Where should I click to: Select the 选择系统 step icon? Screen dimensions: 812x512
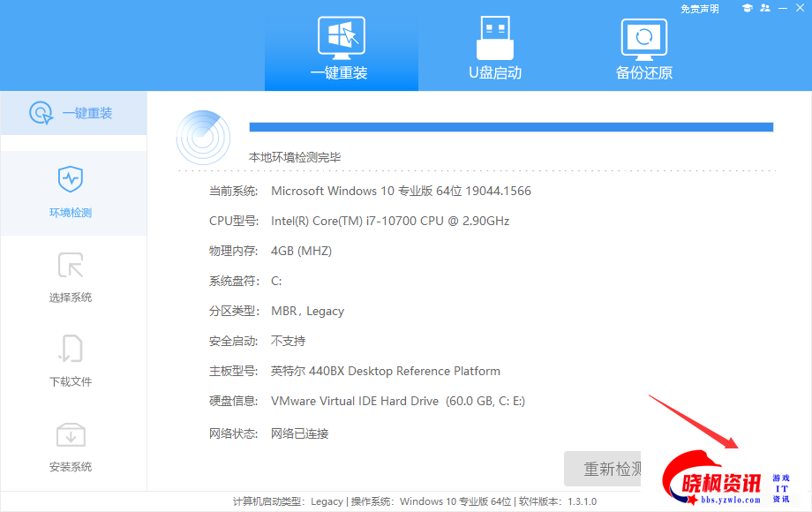(x=71, y=265)
